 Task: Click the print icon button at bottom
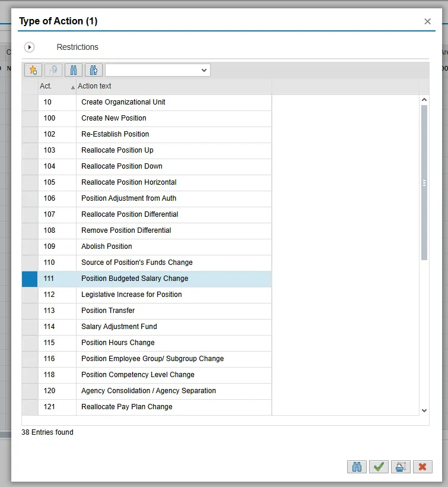click(x=401, y=467)
